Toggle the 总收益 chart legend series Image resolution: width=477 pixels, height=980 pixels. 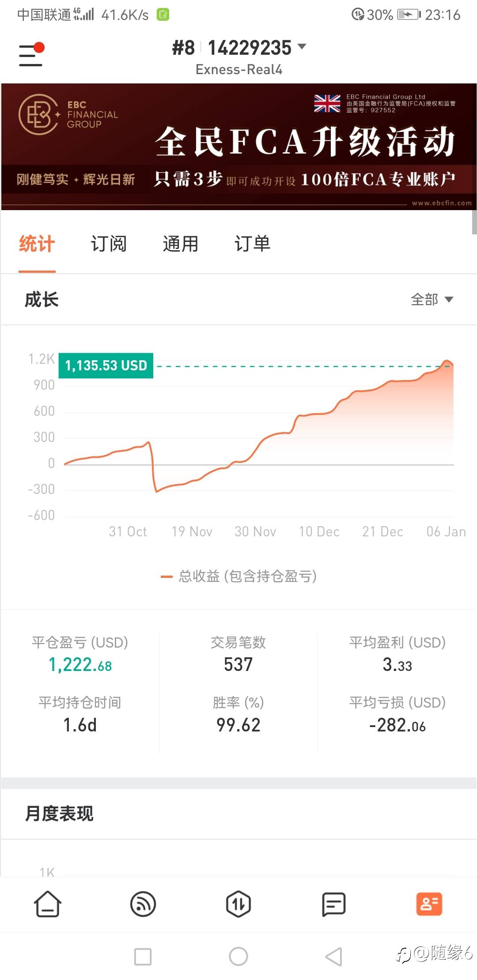[x=239, y=576]
